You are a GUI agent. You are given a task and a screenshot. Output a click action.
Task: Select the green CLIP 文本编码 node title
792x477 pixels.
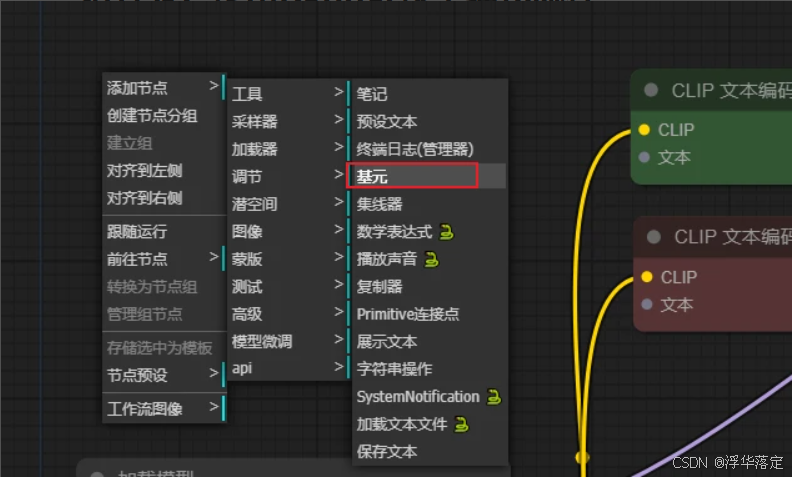click(x=731, y=90)
